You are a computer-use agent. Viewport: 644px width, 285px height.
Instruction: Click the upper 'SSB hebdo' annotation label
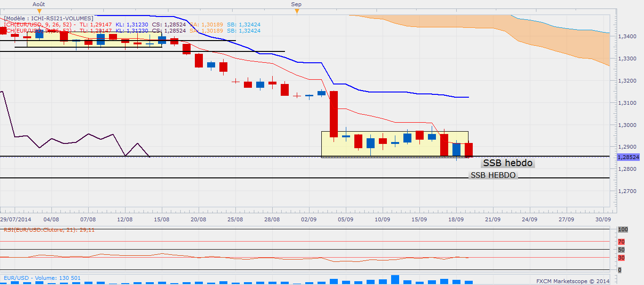(508, 163)
